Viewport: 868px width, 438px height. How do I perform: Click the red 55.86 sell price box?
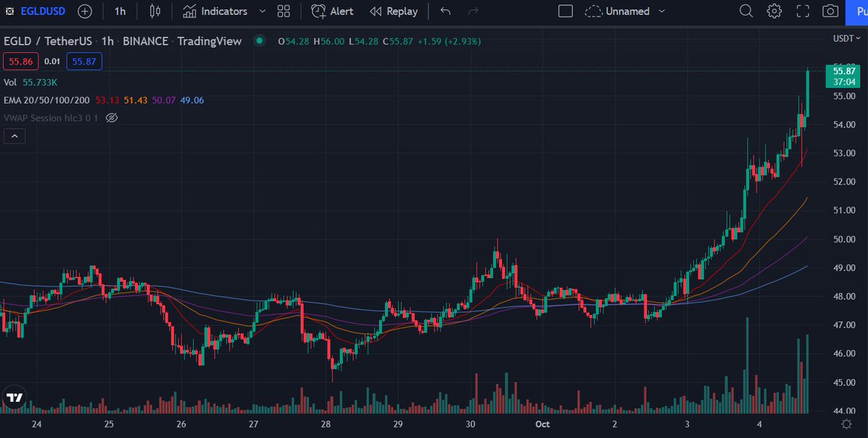pyautogui.click(x=20, y=62)
